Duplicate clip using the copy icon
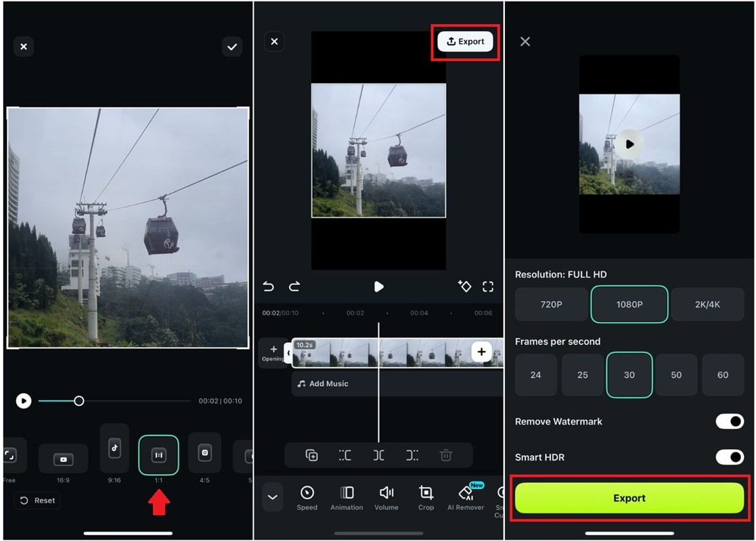The width and height of the screenshot is (756, 541). (311, 455)
